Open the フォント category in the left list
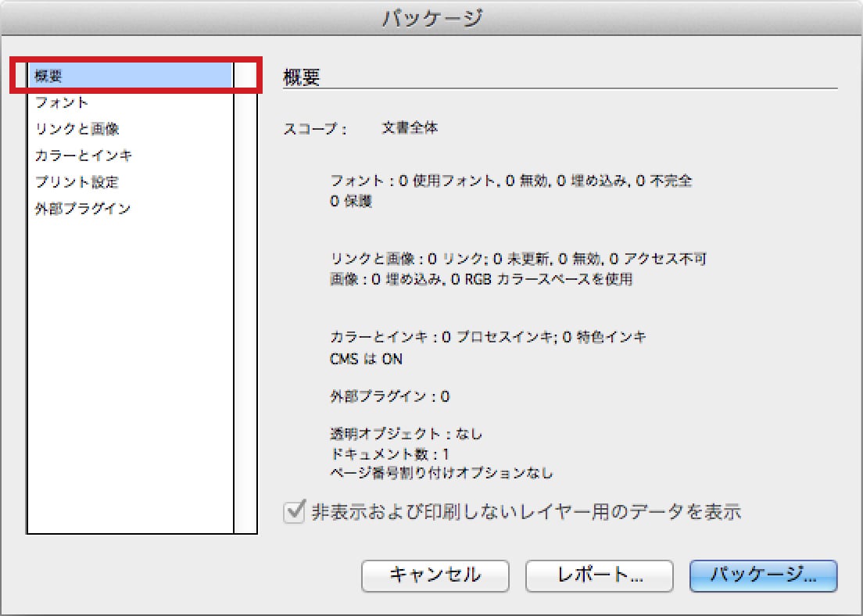This screenshot has height=616, width=863. pyautogui.click(x=62, y=102)
